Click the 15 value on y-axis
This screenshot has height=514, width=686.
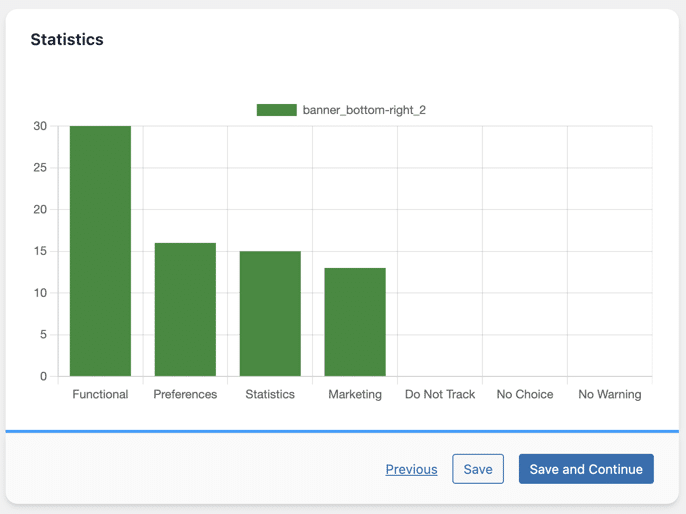tap(40, 251)
